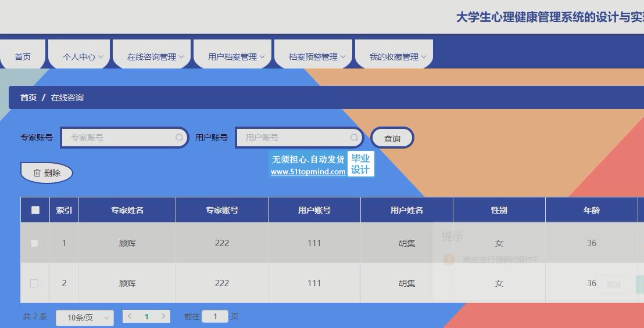Click 胡集 in row 1
Screen dimensions: 644x328
point(407,243)
